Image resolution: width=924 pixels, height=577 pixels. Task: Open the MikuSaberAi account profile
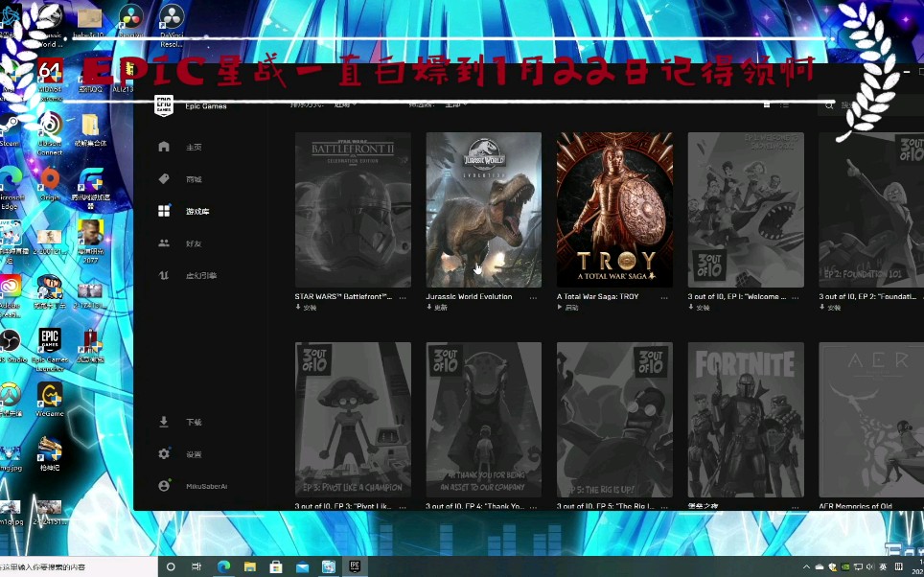(x=206, y=486)
